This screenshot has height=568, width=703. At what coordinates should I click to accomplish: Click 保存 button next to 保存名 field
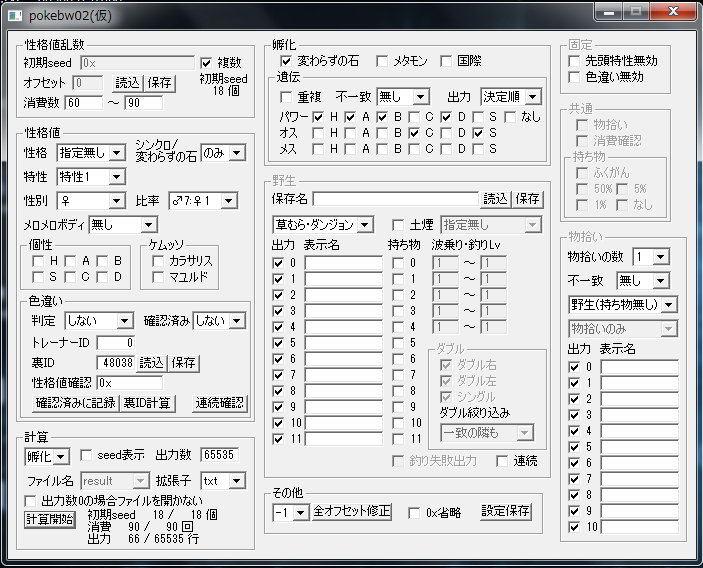527,199
